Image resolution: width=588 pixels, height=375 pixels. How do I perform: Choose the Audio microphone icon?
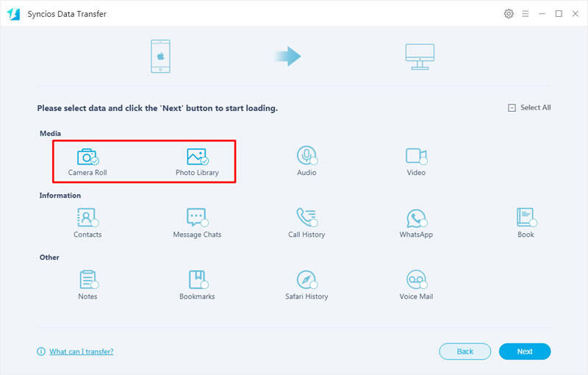point(306,156)
